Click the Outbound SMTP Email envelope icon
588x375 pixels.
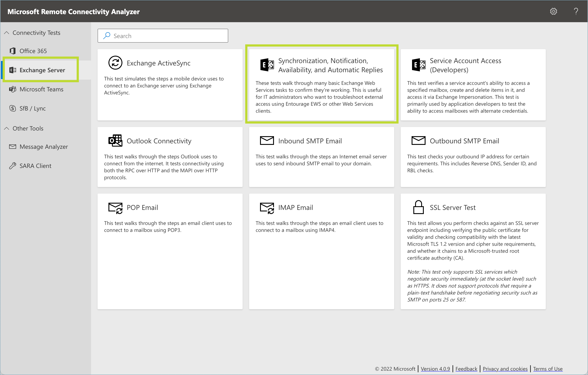point(419,141)
